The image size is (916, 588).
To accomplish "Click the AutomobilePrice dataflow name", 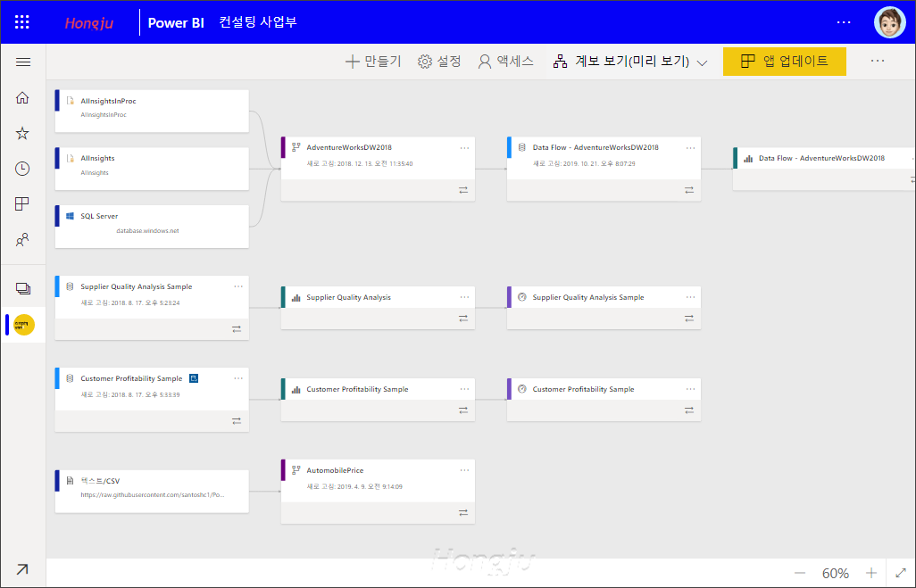I will 335,470.
